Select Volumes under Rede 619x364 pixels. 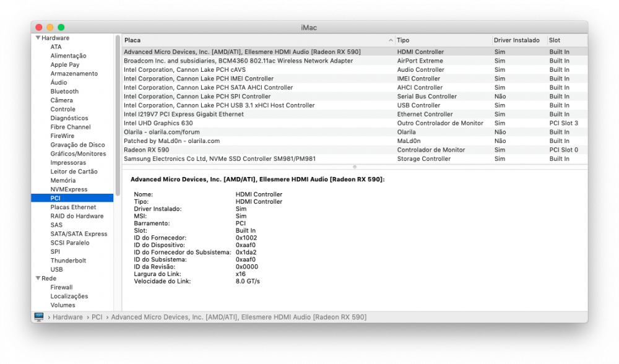coord(63,305)
